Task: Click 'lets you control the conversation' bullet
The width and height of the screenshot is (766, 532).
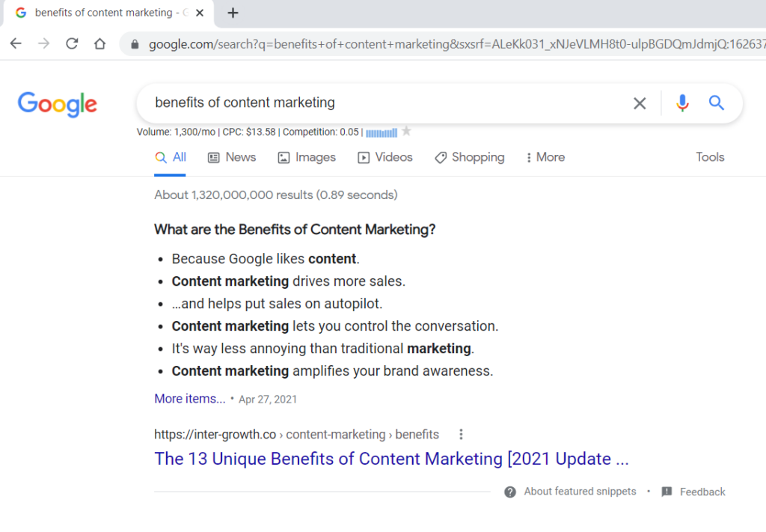Action: point(334,326)
